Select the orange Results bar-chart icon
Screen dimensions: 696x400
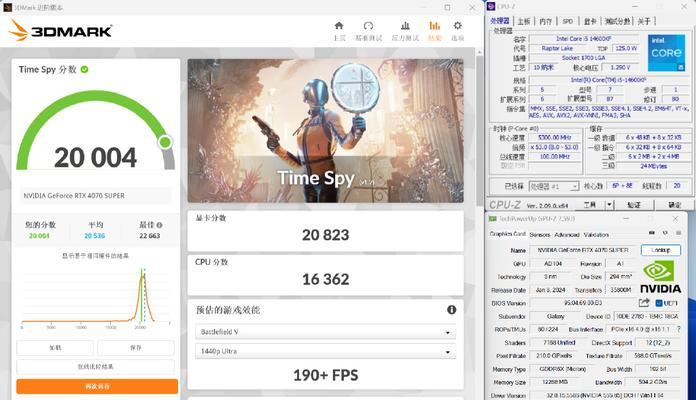coord(435,26)
